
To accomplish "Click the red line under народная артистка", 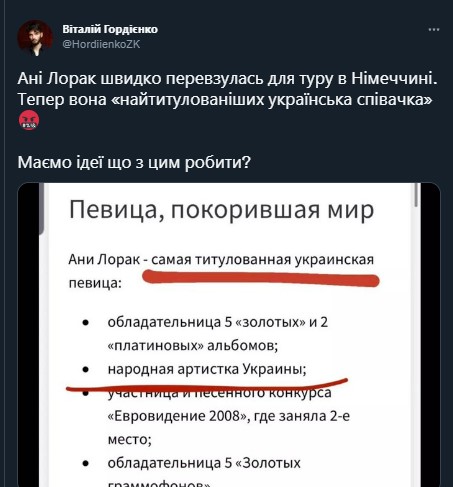I will 207,385.
